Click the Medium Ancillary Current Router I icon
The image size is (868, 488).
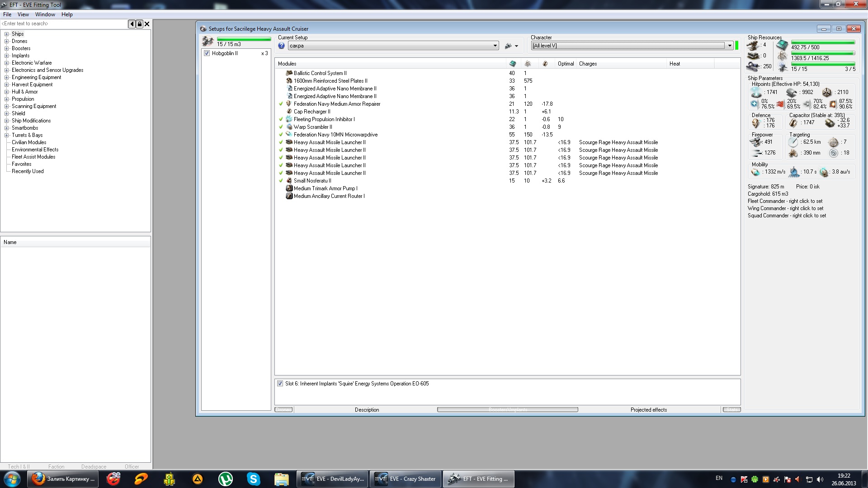[289, 196]
